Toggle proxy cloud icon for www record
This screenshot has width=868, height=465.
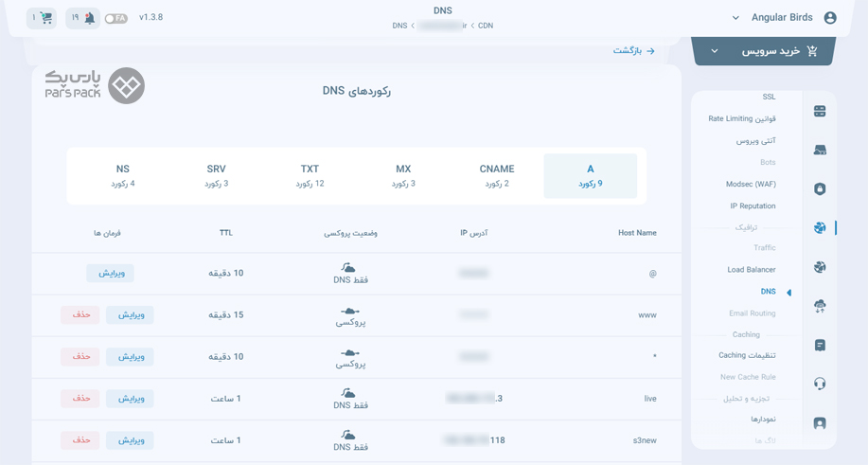pos(350,312)
